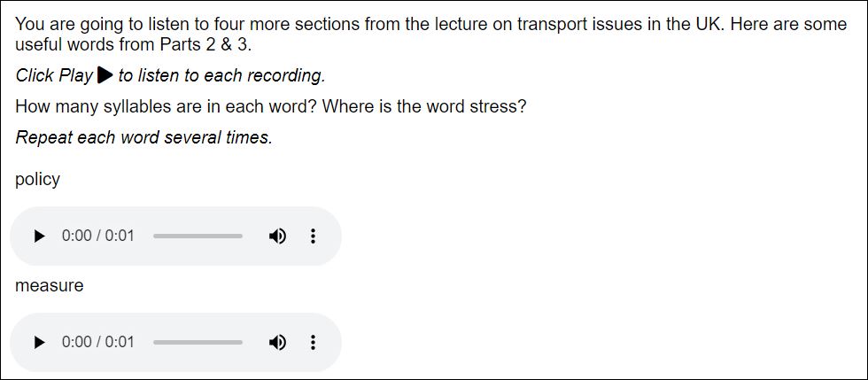868x380 pixels.
Task: Click the seek bar of the "measure" audio
Action: tap(198, 342)
